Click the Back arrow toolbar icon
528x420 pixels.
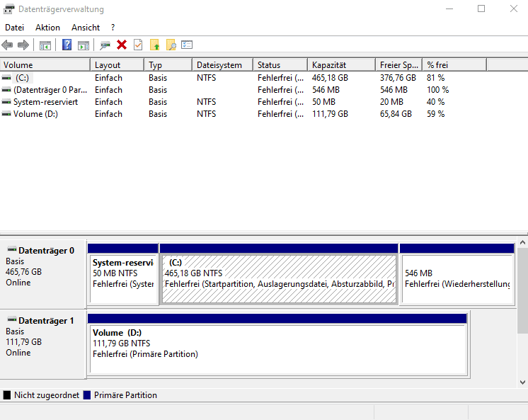(7, 45)
